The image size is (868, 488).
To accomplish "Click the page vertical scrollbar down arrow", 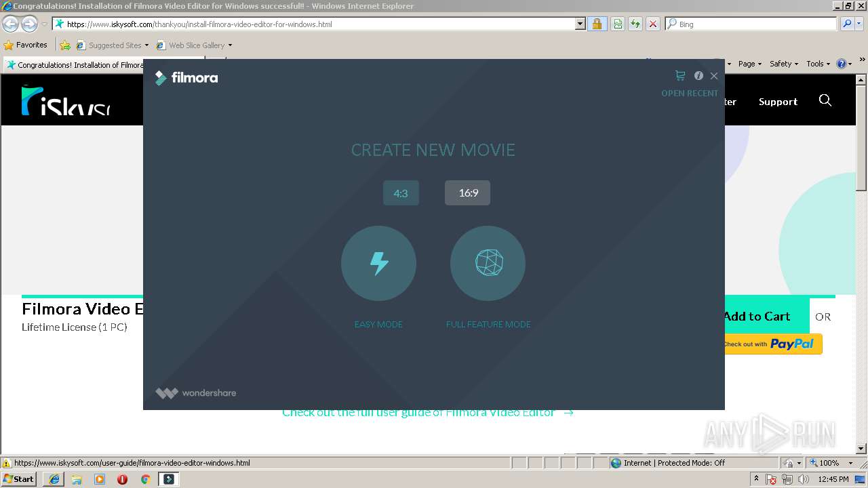I will click(x=862, y=448).
